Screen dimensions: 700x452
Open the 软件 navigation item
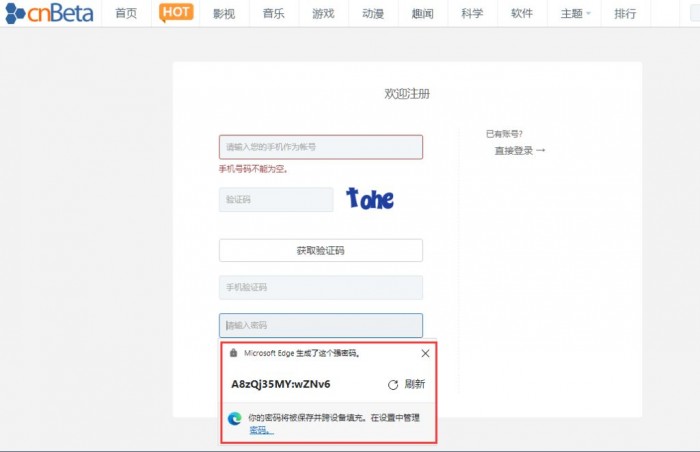pyautogui.click(x=521, y=13)
